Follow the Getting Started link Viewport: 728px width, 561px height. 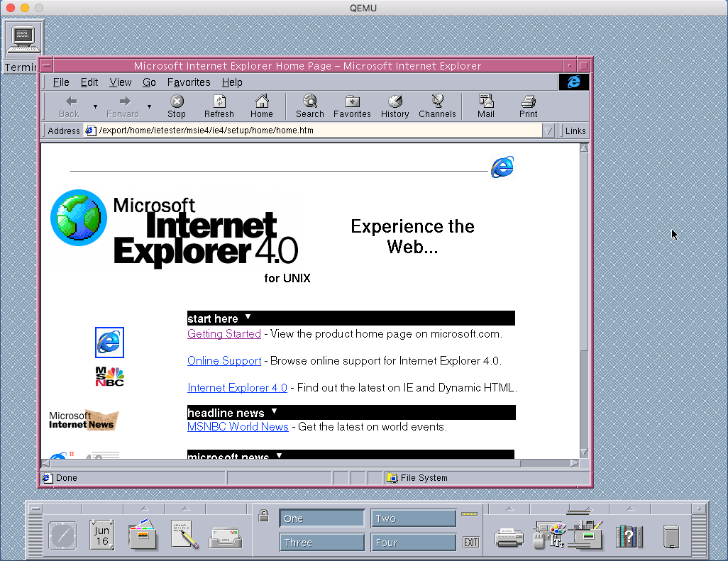[x=224, y=333]
